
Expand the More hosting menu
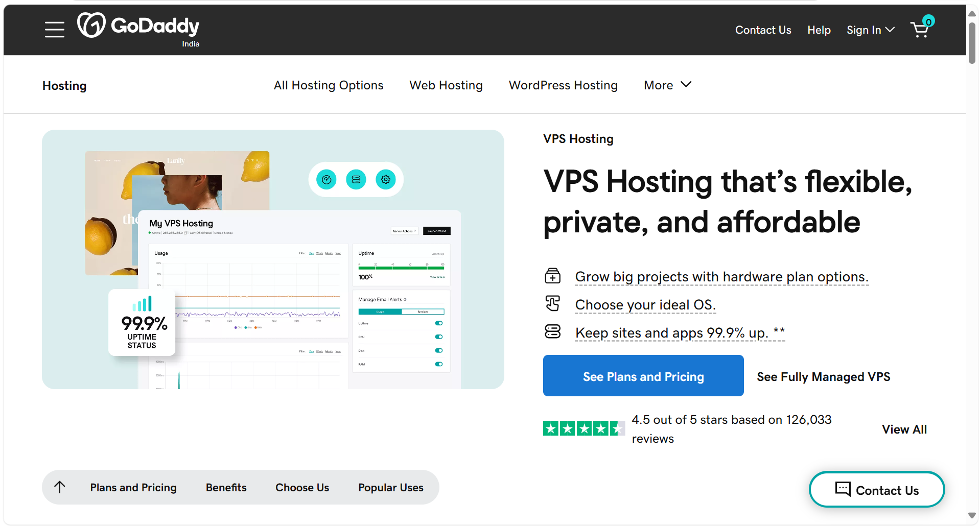667,85
